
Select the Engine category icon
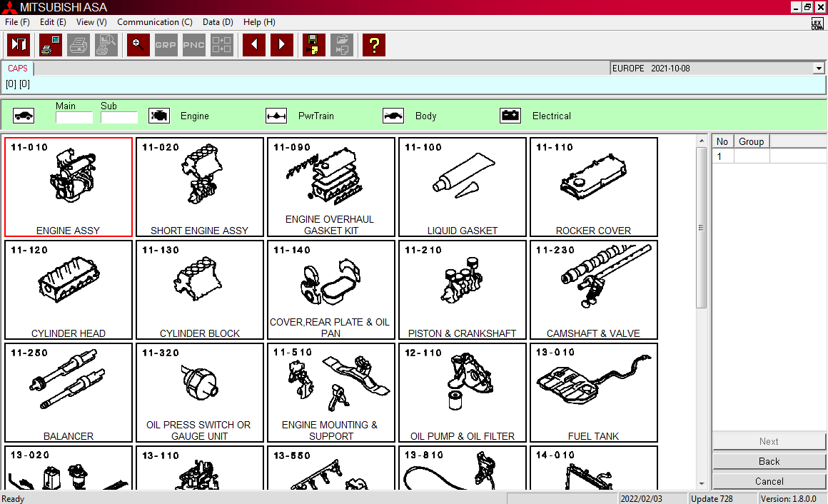pyautogui.click(x=159, y=116)
